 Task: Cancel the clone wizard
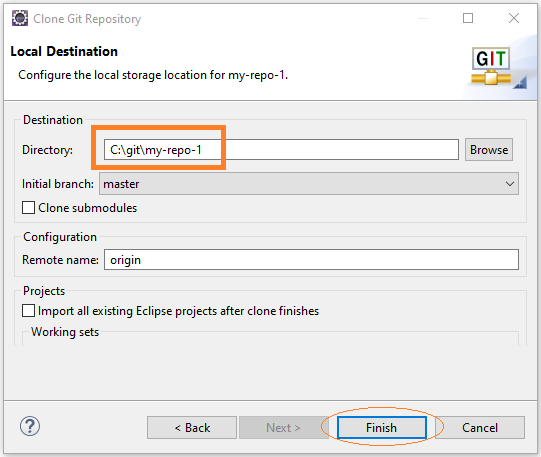(x=480, y=428)
